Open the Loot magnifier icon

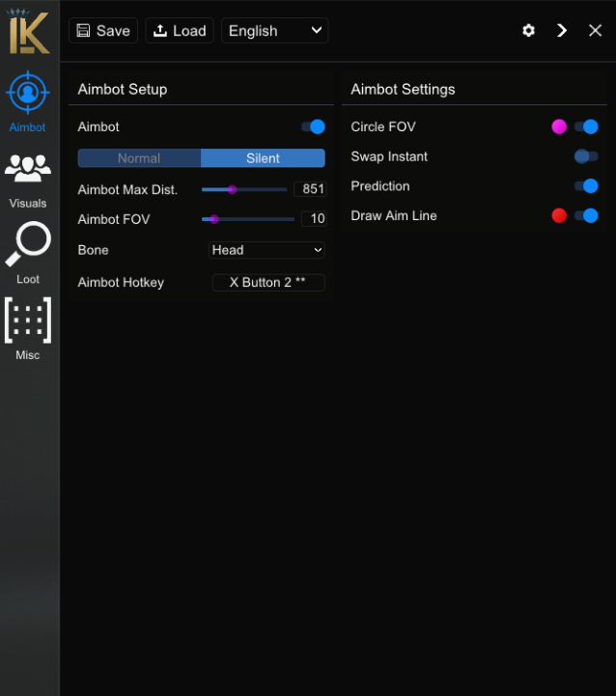coord(28,245)
